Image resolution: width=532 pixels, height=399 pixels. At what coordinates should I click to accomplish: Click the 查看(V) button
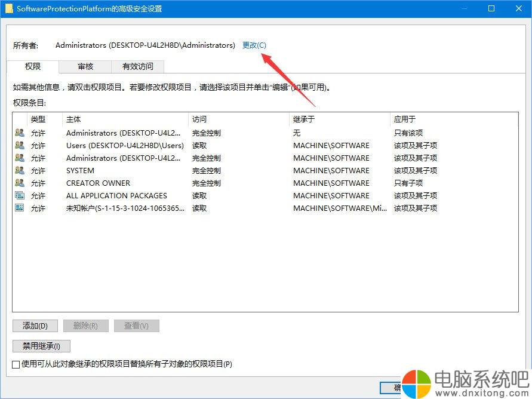coord(136,326)
